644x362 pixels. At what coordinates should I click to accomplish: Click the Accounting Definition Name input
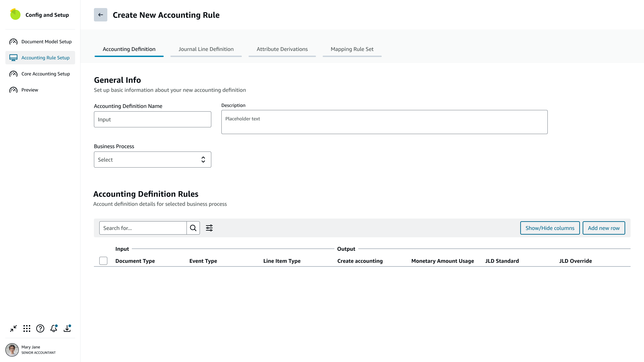(x=153, y=119)
